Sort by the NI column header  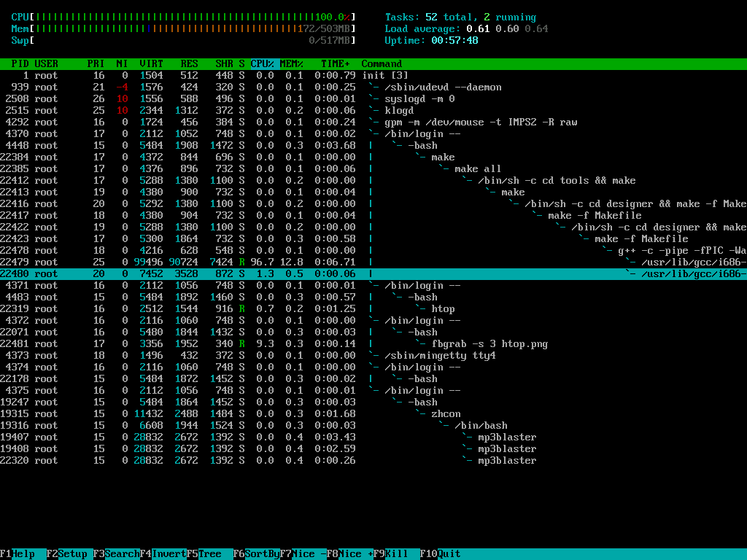tap(122, 64)
